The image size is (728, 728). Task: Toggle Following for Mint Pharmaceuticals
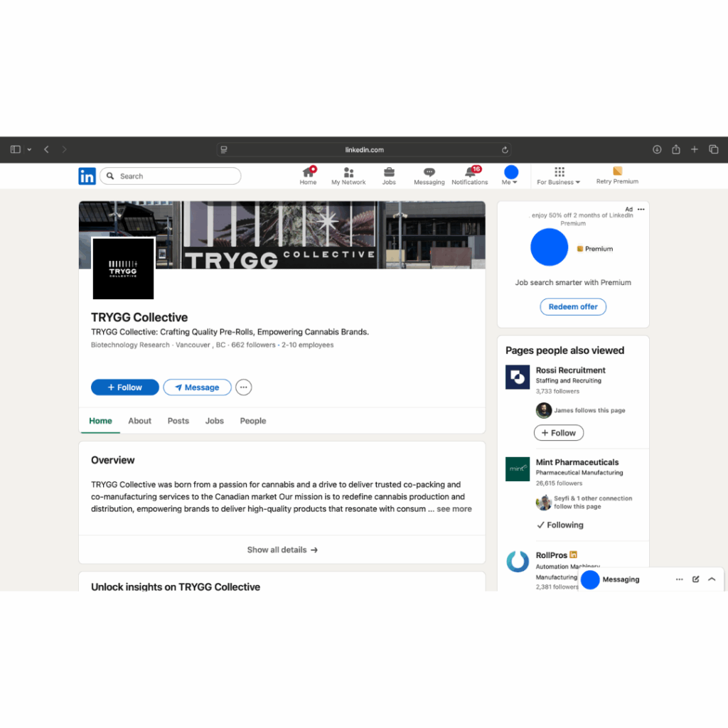pos(560,525)
